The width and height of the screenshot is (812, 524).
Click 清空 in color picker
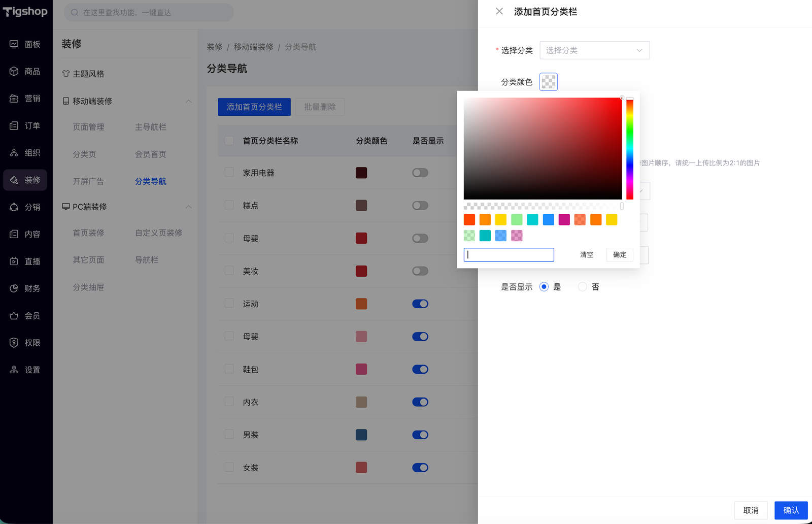587,255
